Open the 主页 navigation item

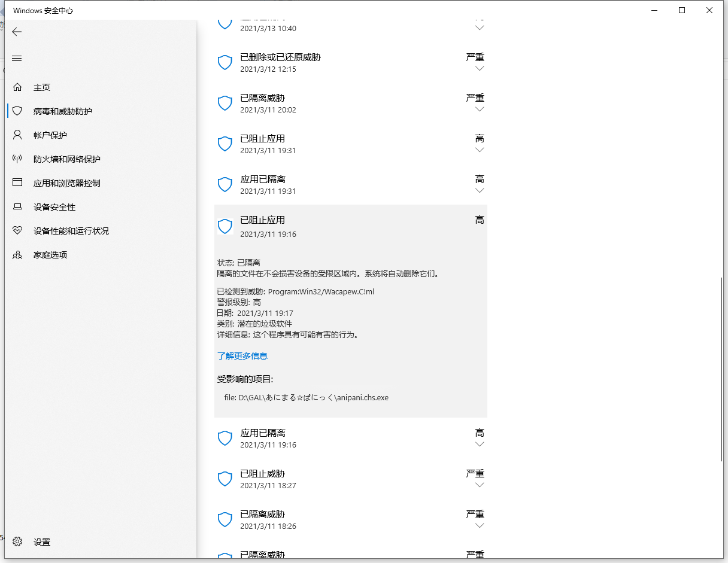pyautogui.click(x=42, y=87)
